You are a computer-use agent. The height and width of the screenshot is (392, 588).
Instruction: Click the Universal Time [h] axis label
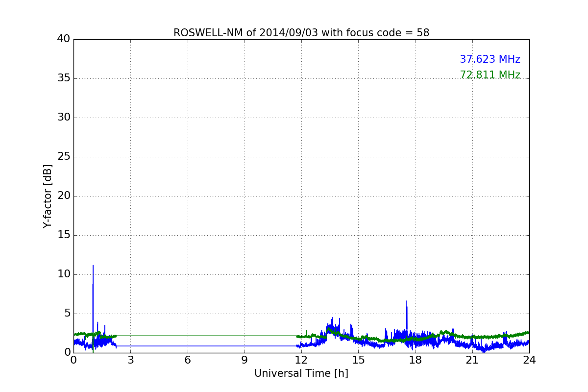[x=301, y=373]
